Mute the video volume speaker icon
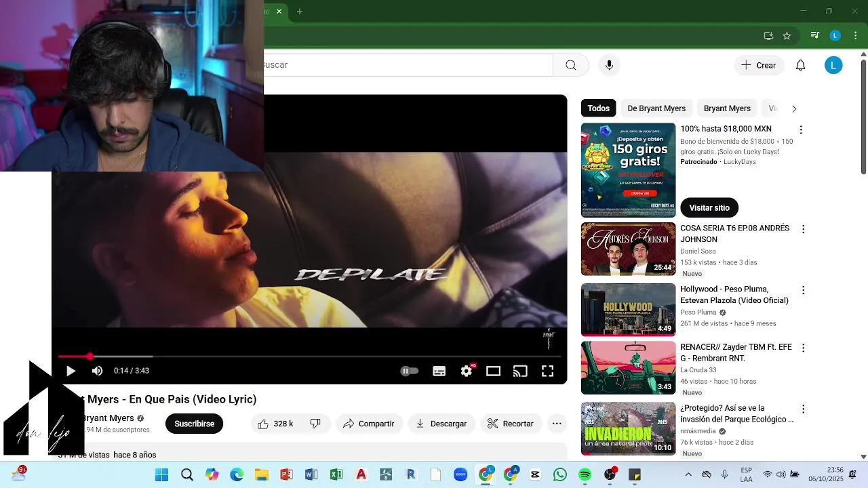Screen dimensions: 868x488 (97, 371)
